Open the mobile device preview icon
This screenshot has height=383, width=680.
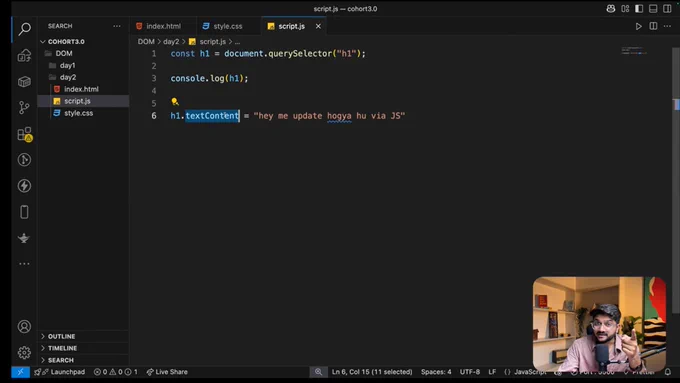24,212
